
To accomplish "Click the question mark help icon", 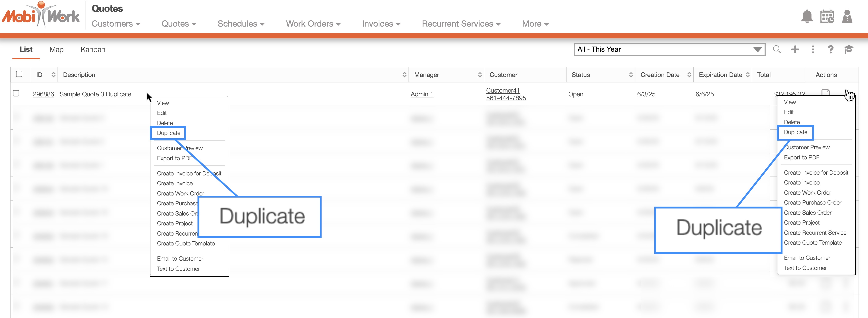I will [830, 50].
